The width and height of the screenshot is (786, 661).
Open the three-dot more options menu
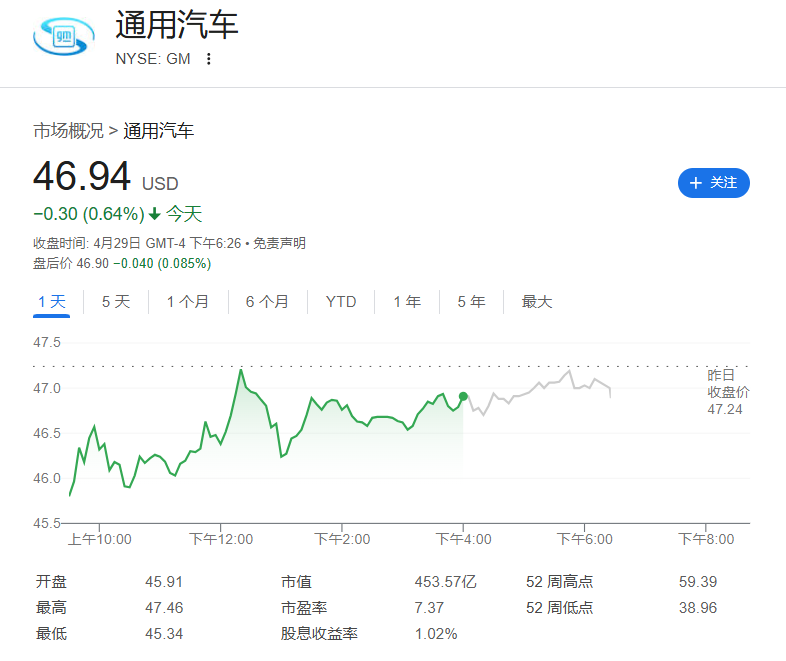209,59
